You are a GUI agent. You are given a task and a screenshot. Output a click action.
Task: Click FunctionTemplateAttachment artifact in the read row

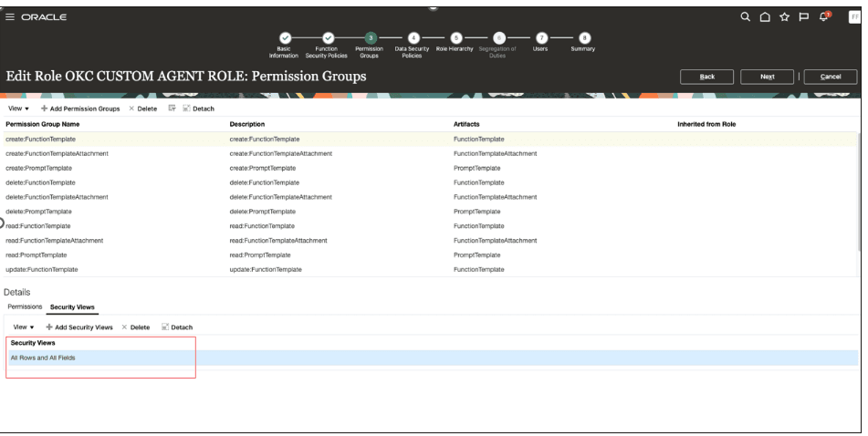495,240
